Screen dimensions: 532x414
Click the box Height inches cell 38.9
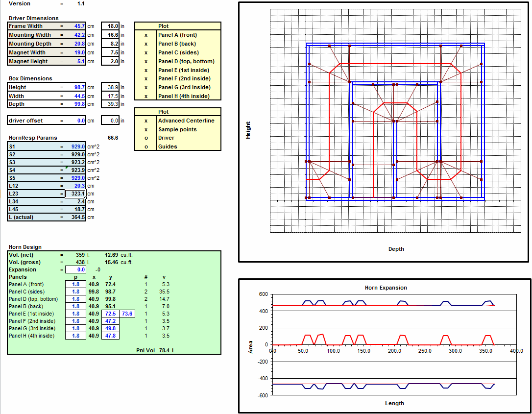point(110,87)
